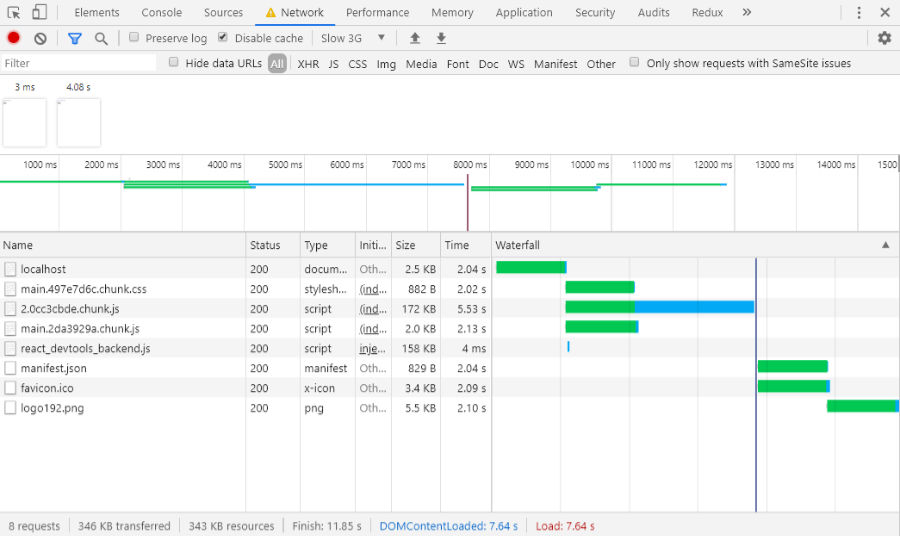
Task: Open network search with magnifier icon
Action: pyautogui.click(x=101, y=38)
